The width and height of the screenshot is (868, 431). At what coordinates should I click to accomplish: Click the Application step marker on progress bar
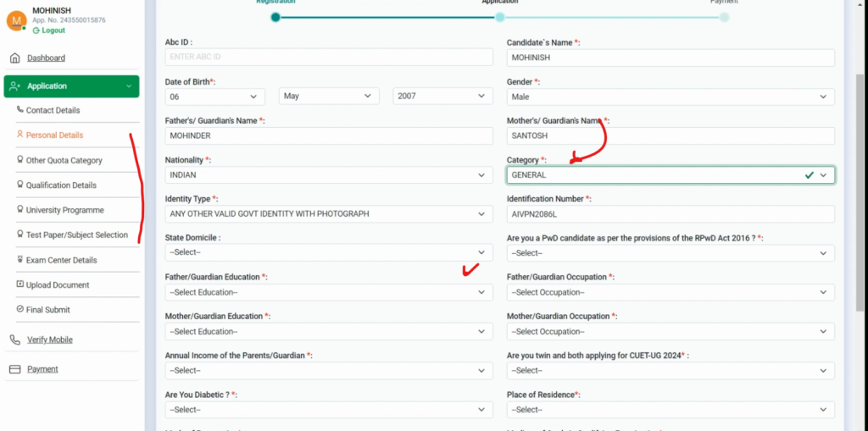coord(500,17)
